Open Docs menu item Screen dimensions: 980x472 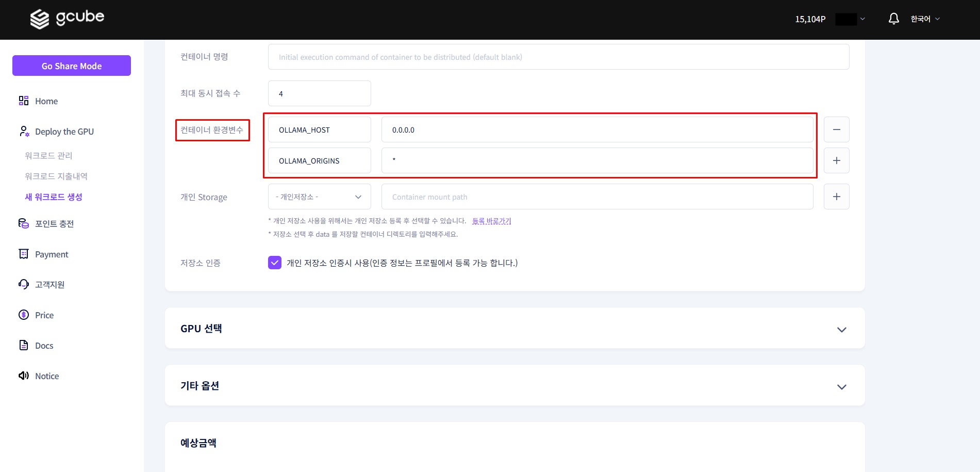(44, 346)
